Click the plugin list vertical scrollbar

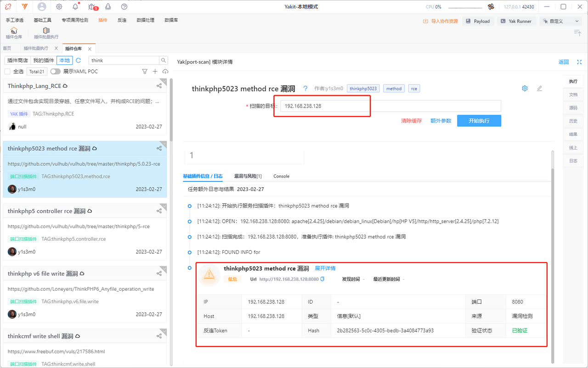tap(171, 110)
